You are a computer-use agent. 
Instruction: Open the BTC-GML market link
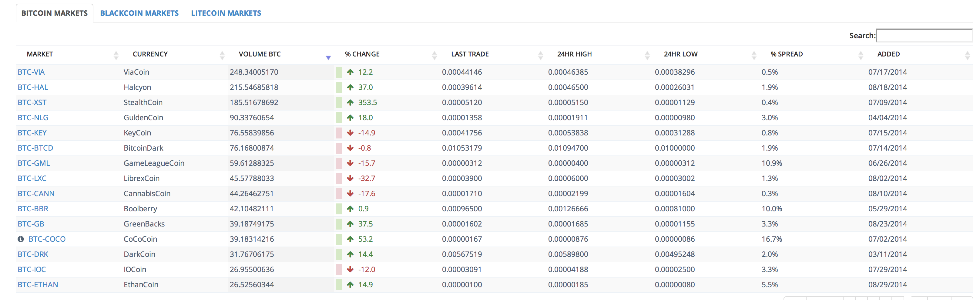pos(33,163)
